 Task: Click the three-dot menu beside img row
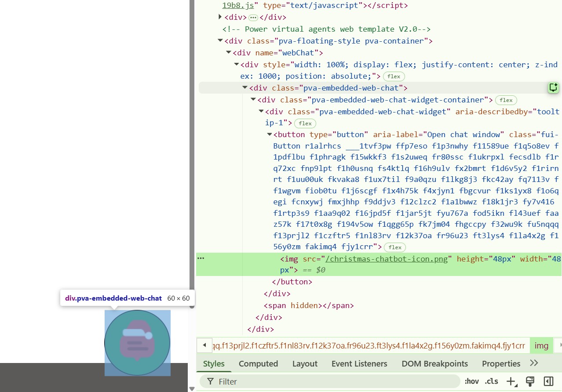201,258
